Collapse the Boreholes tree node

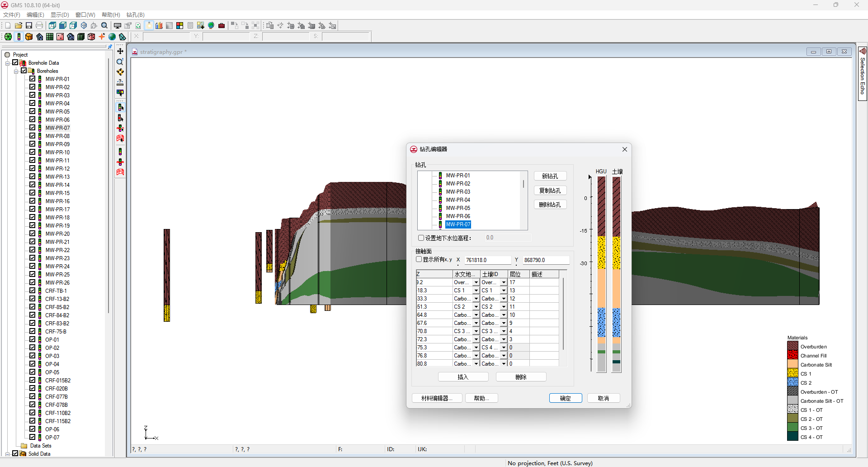click(16, 71)
